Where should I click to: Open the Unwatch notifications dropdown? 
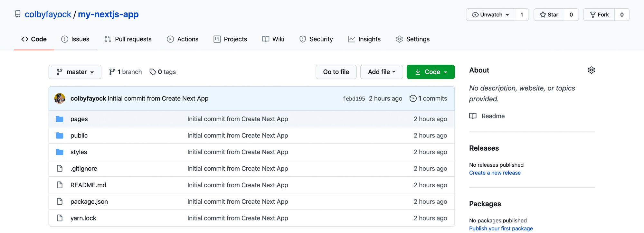(x=490, y=14)
